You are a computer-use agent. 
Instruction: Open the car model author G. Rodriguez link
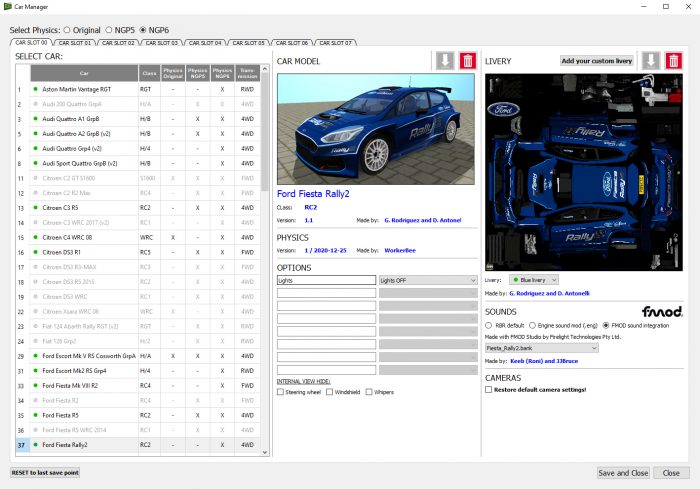pos(423,220)
